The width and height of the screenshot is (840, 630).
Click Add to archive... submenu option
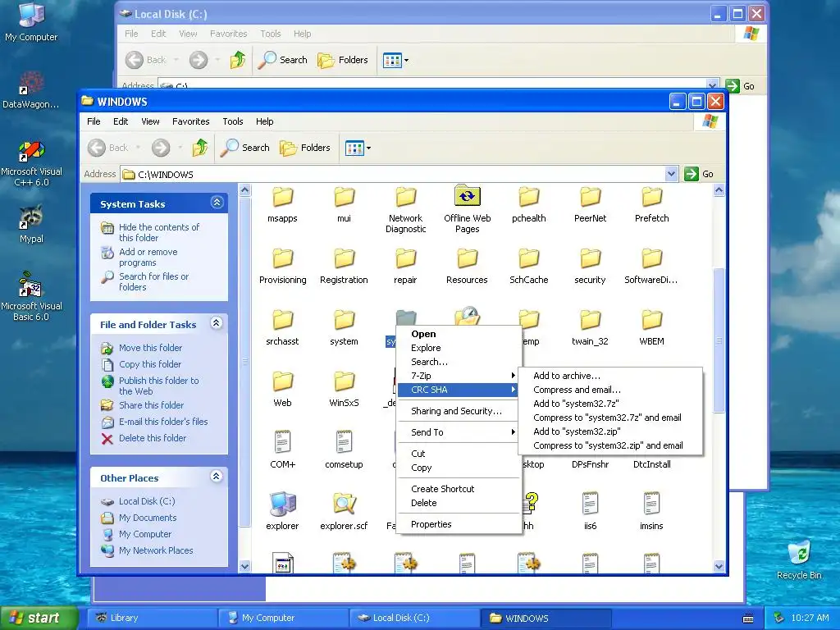point(610,376)
